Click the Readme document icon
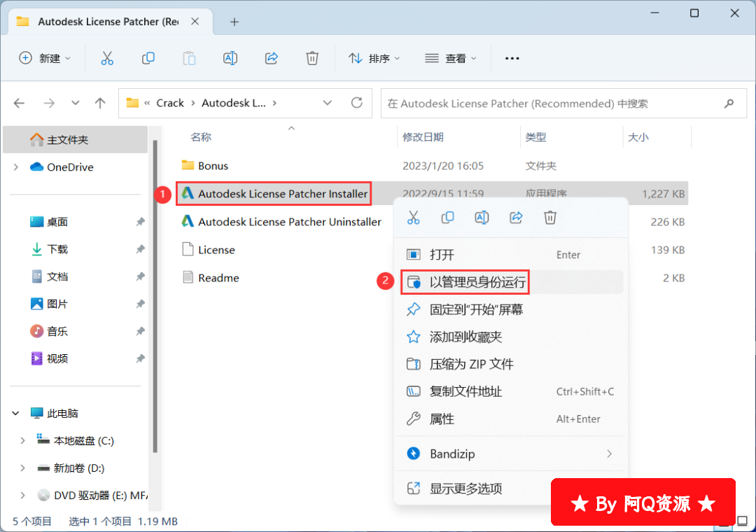The width and height of the screenshot is (756, 532). click(x=188, y=277)
